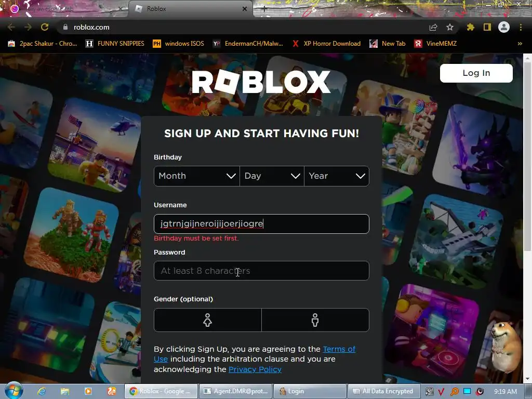
Task: Select the male gender option
Action: pos(315,320)
